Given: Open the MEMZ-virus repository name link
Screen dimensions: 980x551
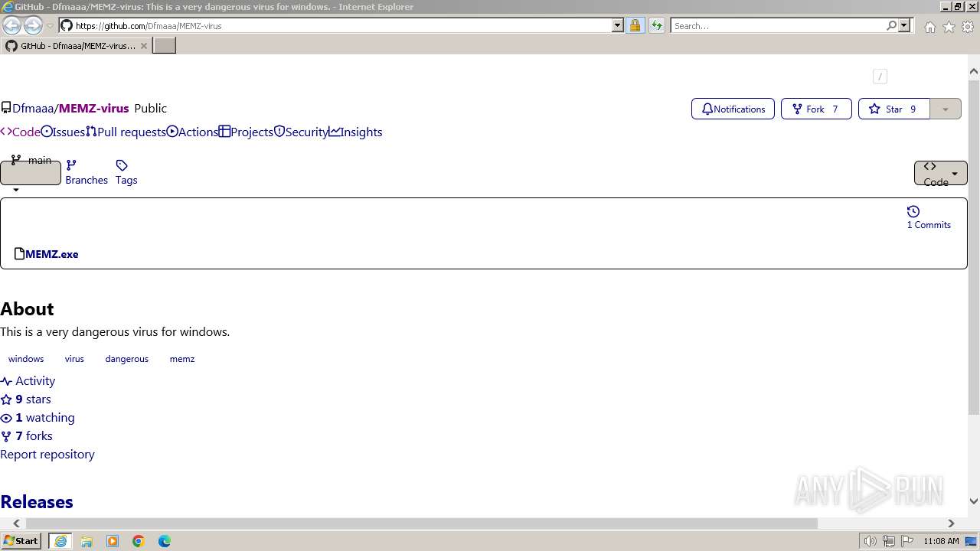Looking at the screenshot, I should (x=93, y=109).
